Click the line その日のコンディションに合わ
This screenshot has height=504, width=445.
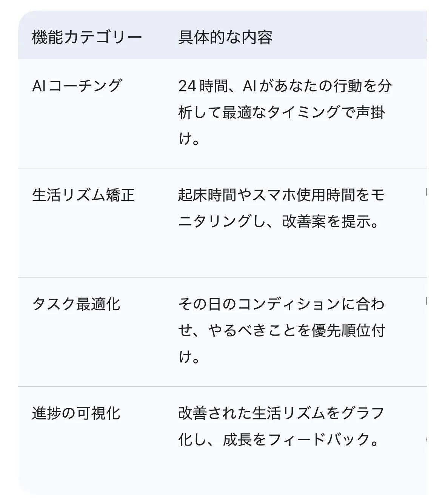click(281, 304)
